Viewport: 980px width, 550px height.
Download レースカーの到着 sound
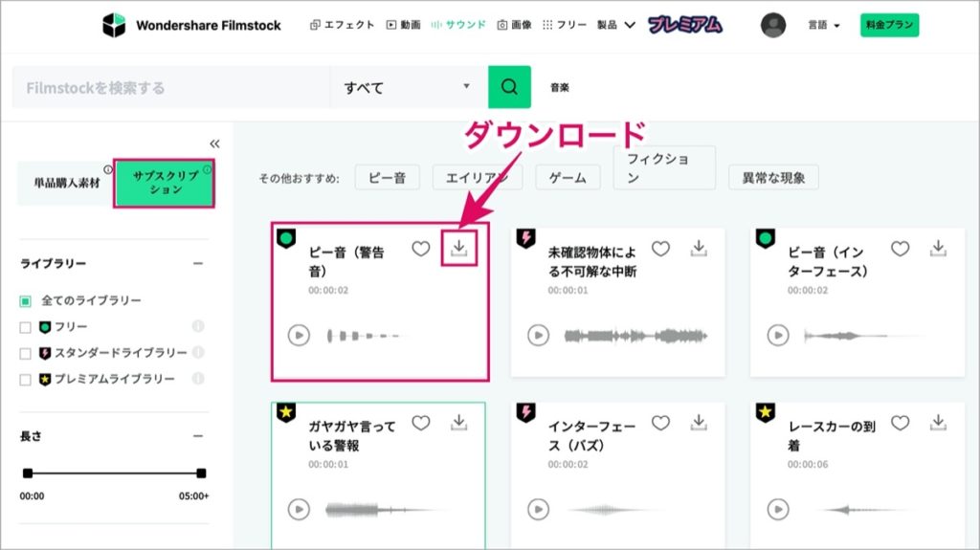tap(938, 423)
